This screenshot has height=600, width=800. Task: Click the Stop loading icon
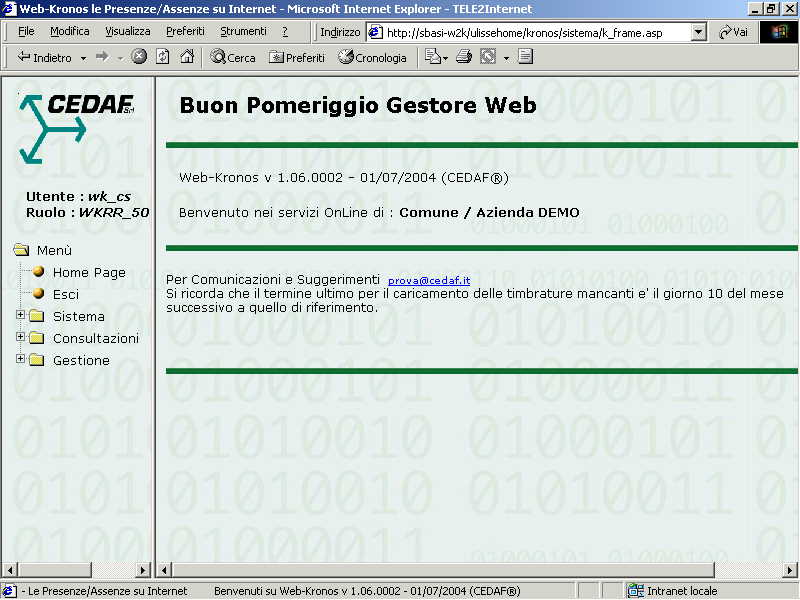(139, 57)
